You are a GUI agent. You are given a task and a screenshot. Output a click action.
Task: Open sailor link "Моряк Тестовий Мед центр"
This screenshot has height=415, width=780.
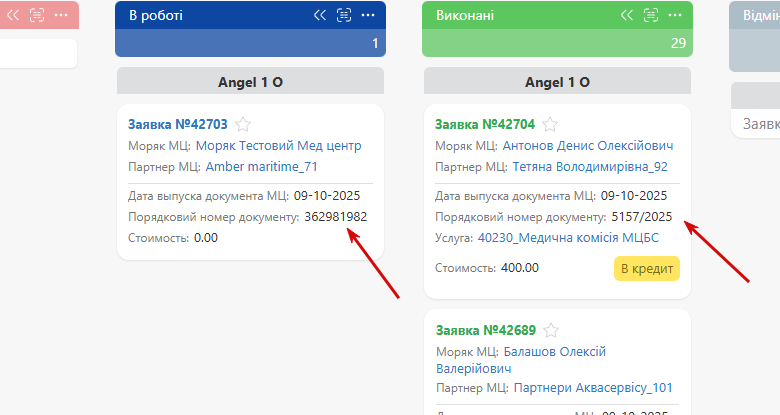click(x=279, y=146)
